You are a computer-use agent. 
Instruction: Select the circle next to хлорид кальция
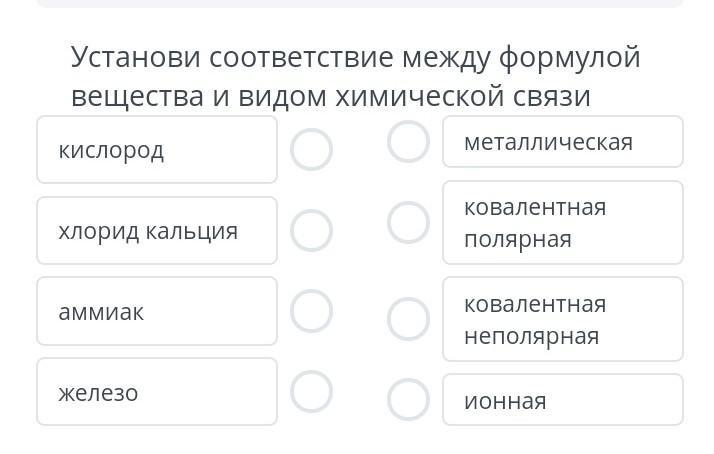click(311, 230)
